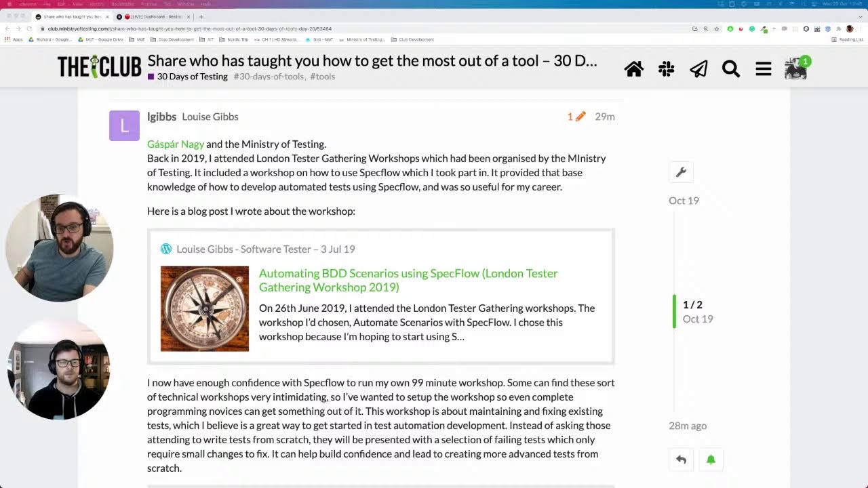Open the search magnifier icon
868x488 pixels.
(x=730, y=68)
